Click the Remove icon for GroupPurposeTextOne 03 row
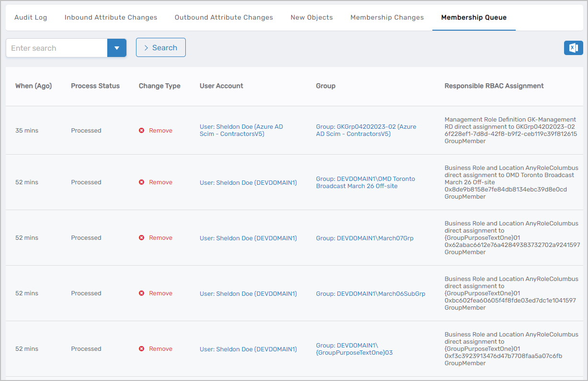 142,349
